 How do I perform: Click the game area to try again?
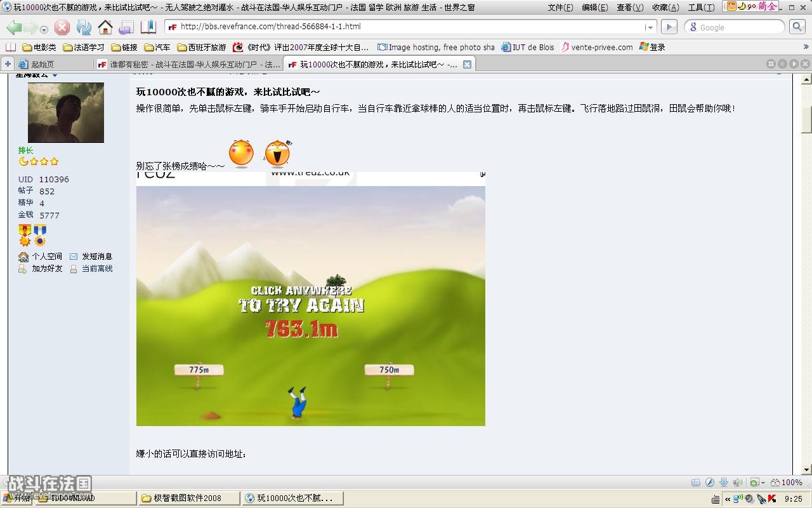(x=311, y=306)
